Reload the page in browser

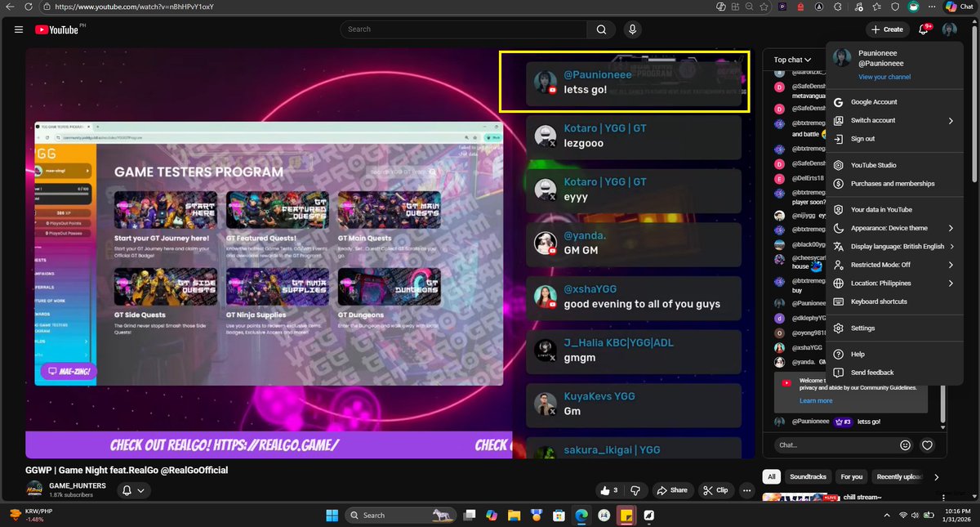(28, 7)
